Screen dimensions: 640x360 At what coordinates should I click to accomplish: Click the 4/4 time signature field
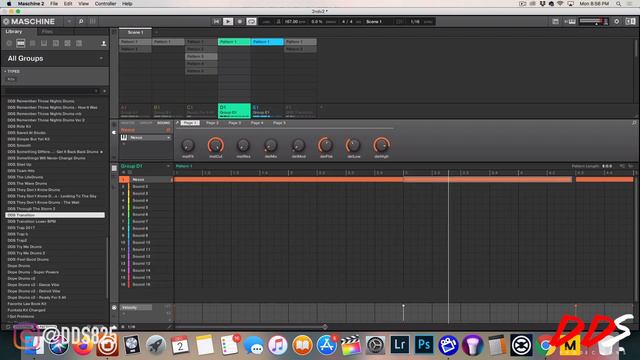click(347, 22)
